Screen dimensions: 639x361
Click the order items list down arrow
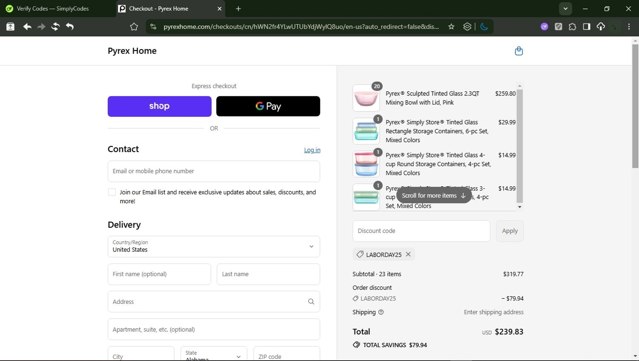click(x=520, y=207)
